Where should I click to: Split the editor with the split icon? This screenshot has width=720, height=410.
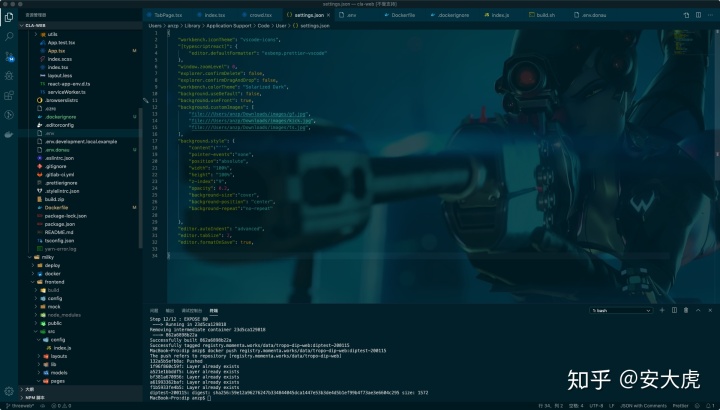[x=698, y=15]
